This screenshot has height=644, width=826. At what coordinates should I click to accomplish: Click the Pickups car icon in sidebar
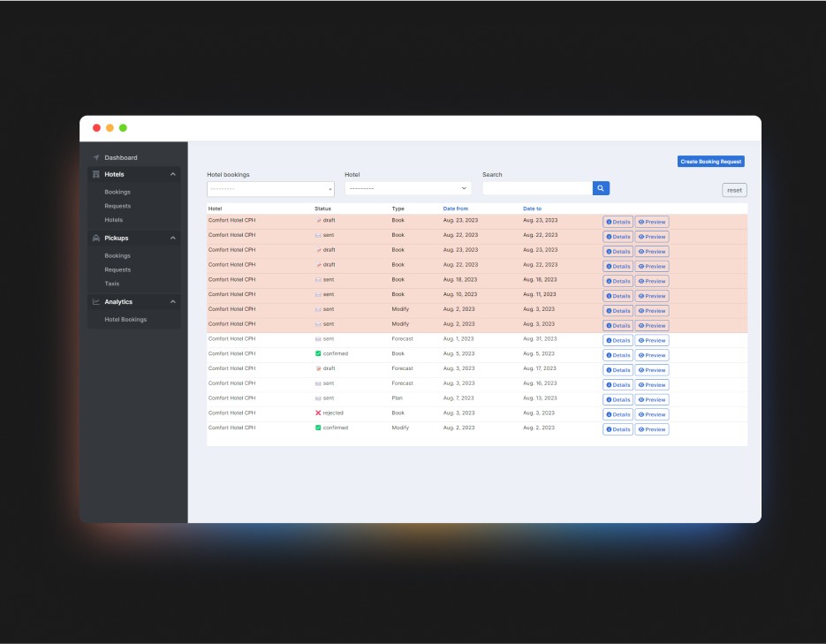pyautogui.click(x=96, y=239)
